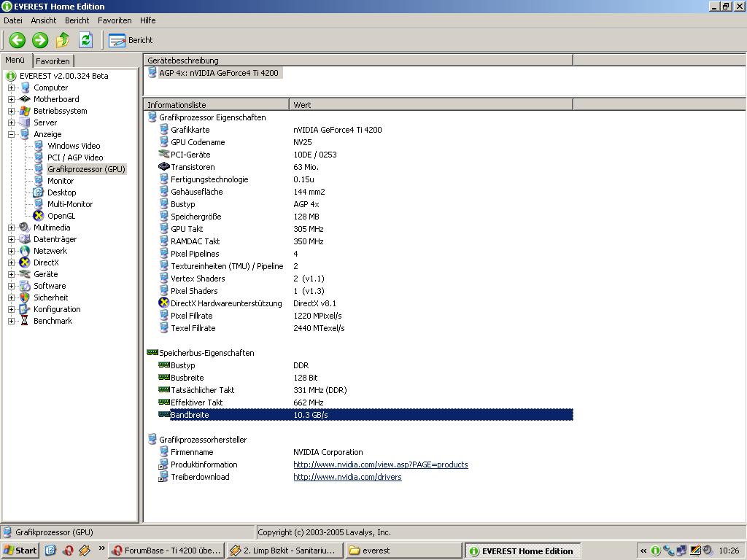Click the Benchmark hourglass icon
Image resolution: width=747 pixels, height=560 pixels.
pos(25,321)
